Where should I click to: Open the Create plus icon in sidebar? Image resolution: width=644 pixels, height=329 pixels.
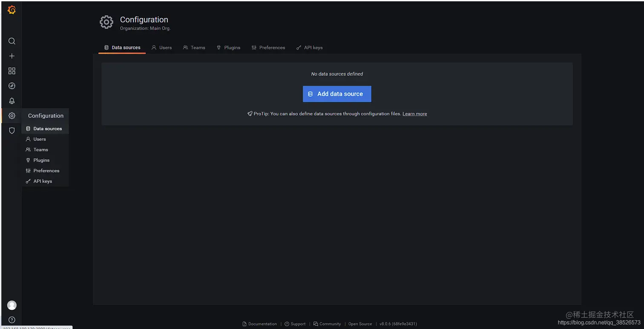tap(12, 56)
